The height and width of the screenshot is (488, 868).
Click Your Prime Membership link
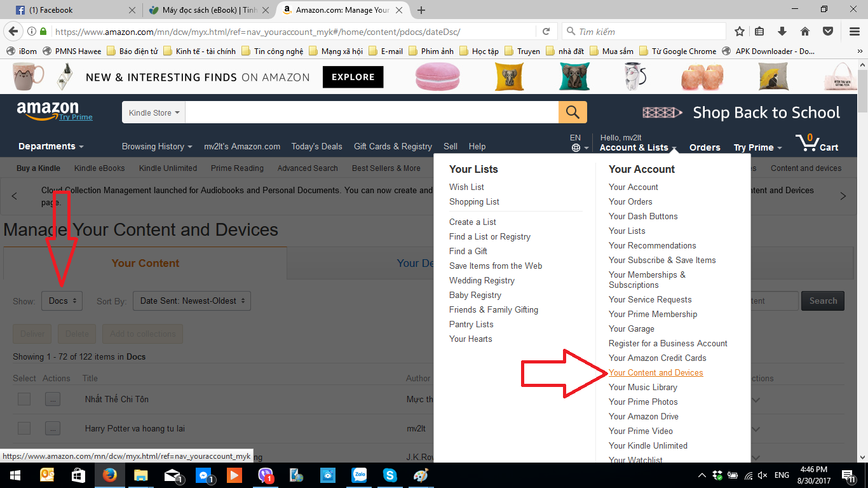[x=653, y=314]
